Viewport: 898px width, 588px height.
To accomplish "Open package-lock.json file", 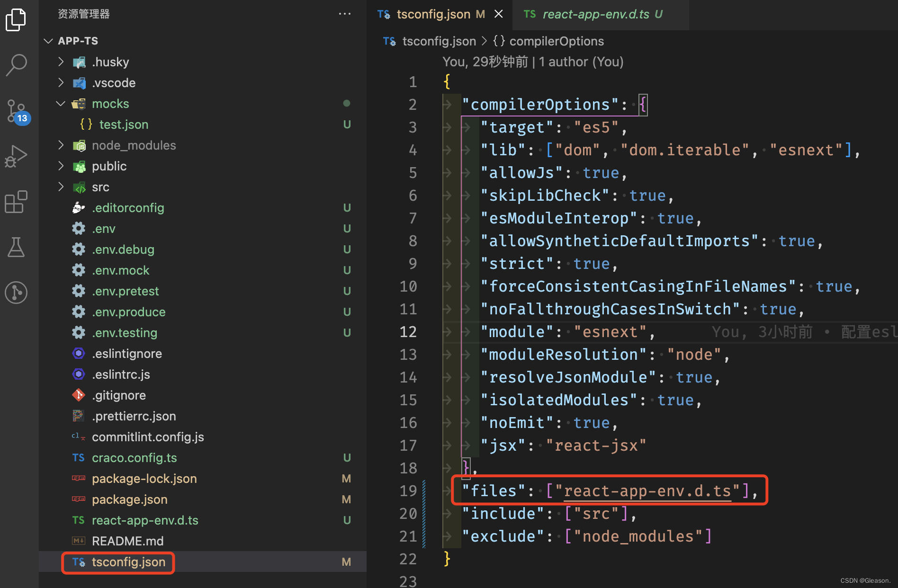I will pos(203,478).
